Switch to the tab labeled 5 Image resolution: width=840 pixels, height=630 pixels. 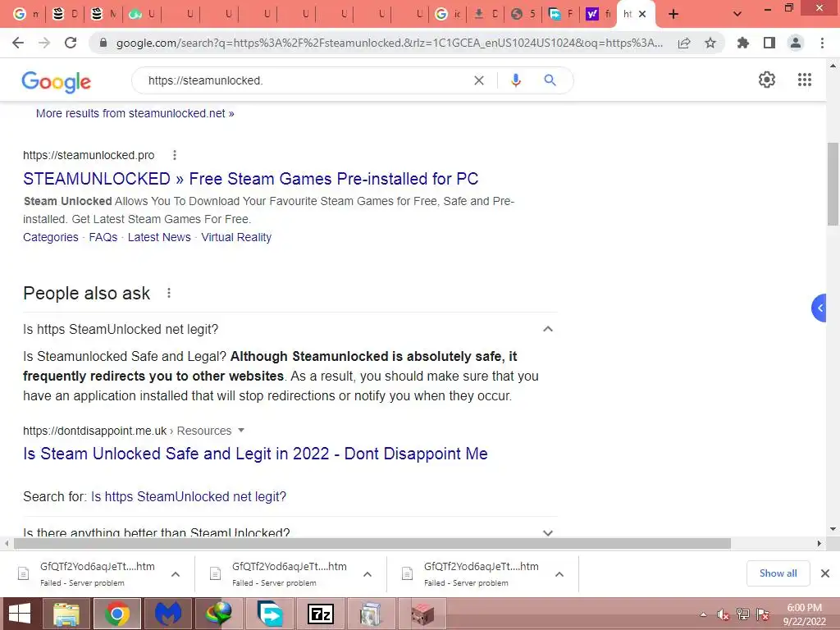[524, 14]
